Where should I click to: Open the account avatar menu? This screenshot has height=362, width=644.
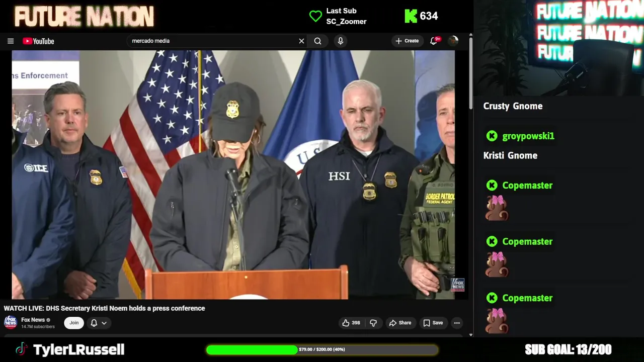click(453, 41)
